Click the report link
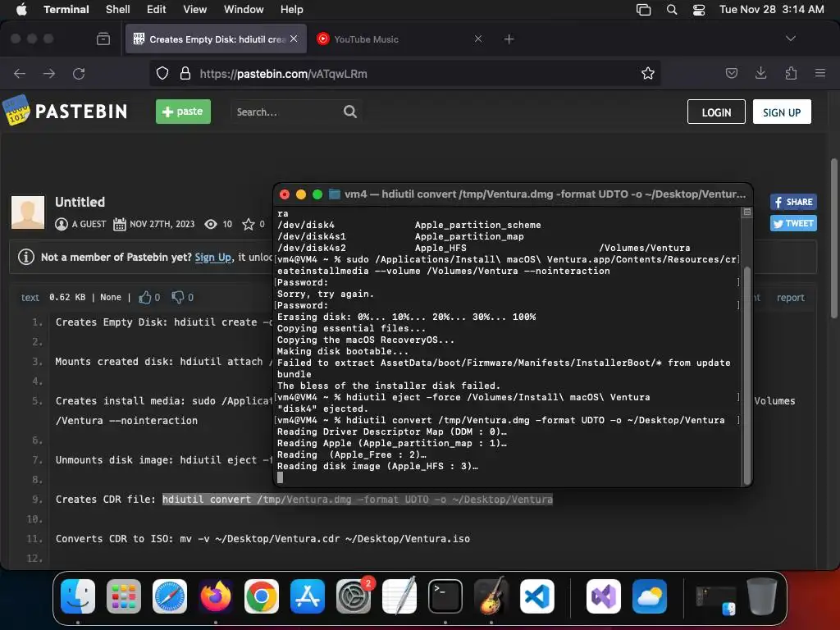The image size is (840, 630). pyautogui.click(x=791, y=297)
